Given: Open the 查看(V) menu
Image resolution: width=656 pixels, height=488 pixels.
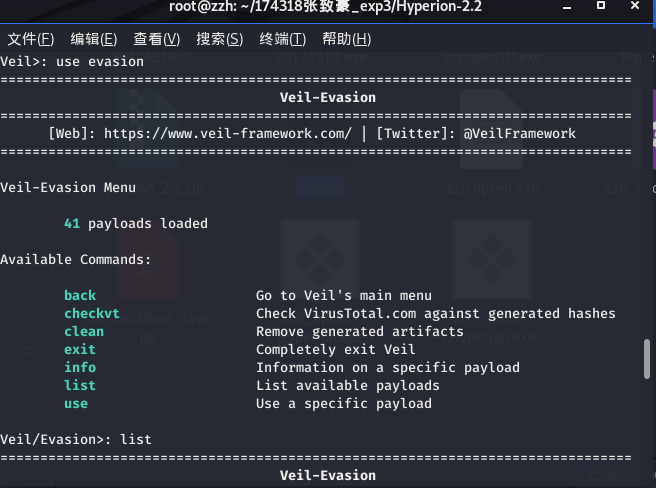Looking at the screenshot, I should 157,39.
